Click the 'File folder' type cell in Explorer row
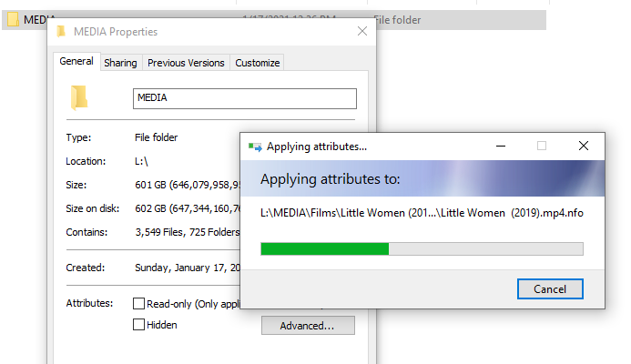631x364 pixels. pyautogui.click(x=397, y=20)
